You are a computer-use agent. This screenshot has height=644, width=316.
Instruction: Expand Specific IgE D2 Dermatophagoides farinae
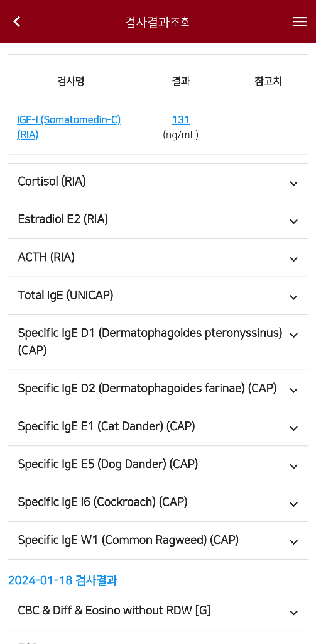point(158,389)
